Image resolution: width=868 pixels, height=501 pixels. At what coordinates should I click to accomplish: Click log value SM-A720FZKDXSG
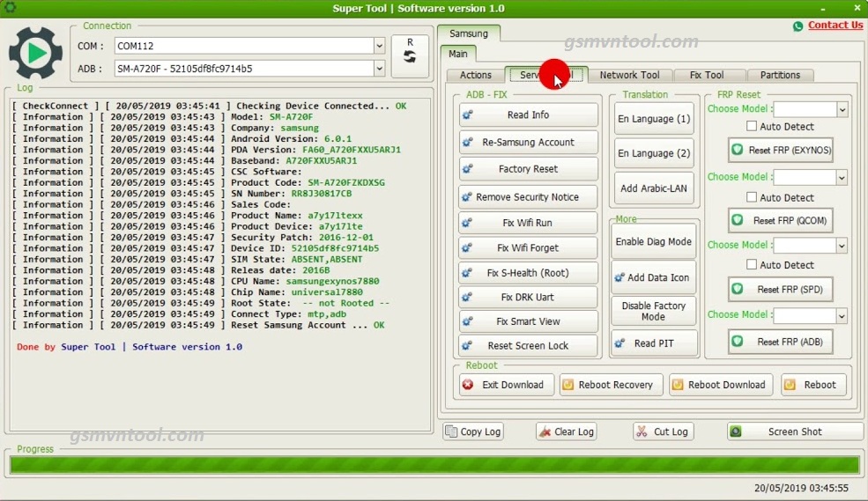pos(346,182)
